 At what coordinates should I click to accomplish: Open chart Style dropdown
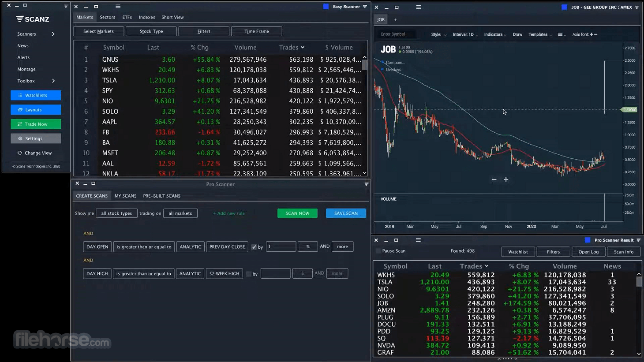(x=439, y=34)
